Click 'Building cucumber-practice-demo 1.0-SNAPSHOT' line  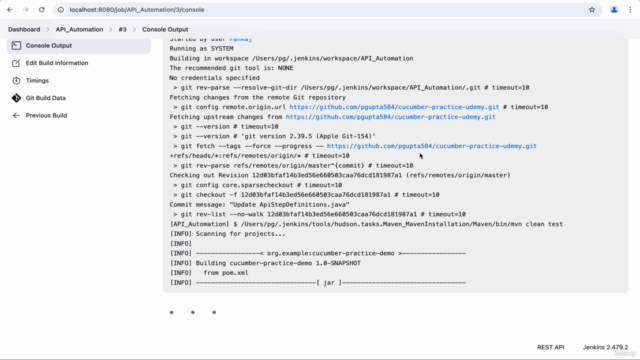(265, 263)
